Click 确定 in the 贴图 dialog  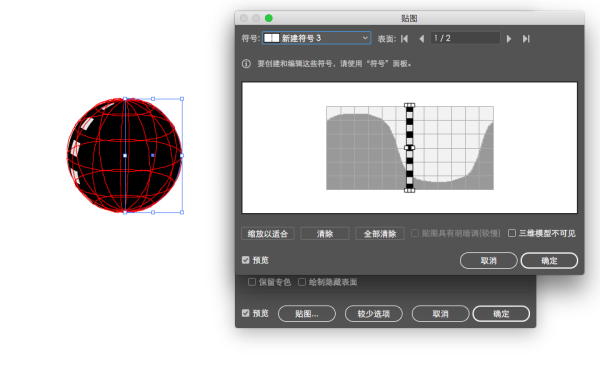click(549, 261)
